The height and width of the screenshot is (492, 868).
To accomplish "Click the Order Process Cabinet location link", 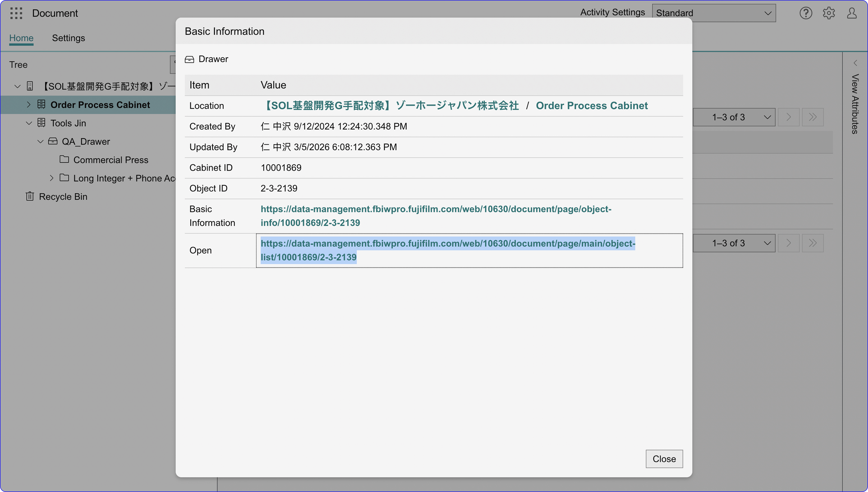I will (592, 106).
